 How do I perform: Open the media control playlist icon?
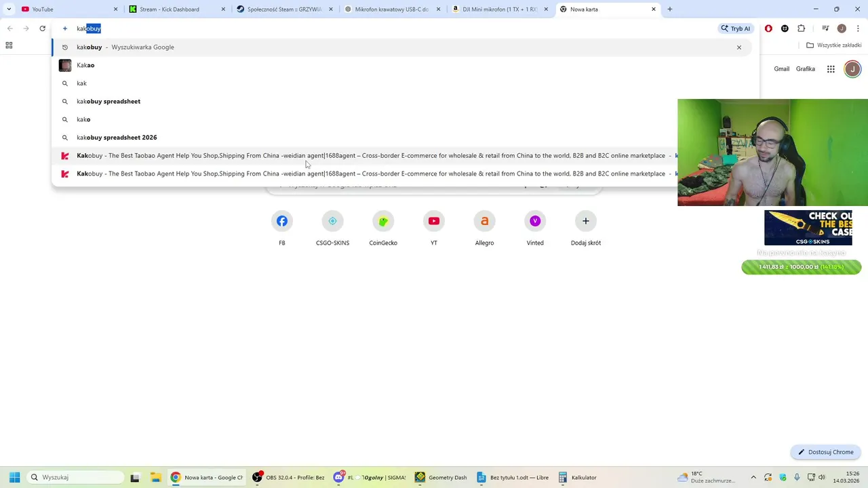coord(825,28)
